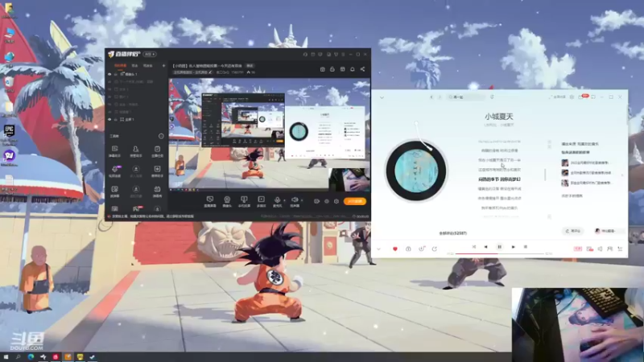Image resolution: width=644 pixels, height=362 pixels.
Task: Open the playlist queue icon in music player
Action: [x=620, y=249]
